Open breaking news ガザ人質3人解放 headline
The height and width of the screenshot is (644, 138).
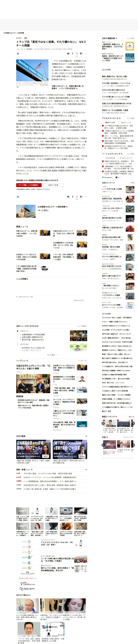[x=48, y=473]
